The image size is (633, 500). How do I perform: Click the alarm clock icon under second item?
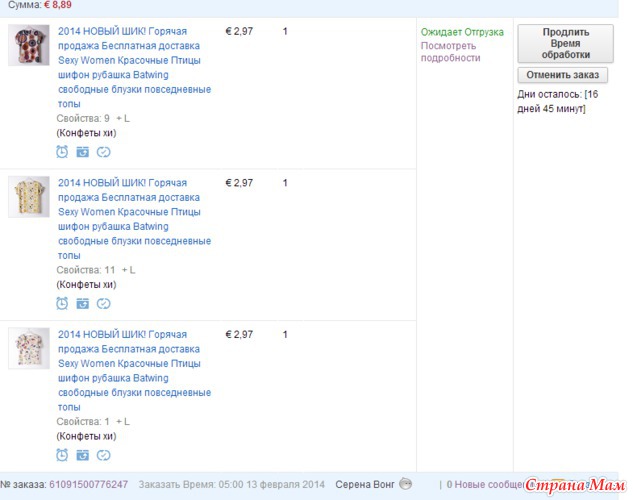[62, 304]
